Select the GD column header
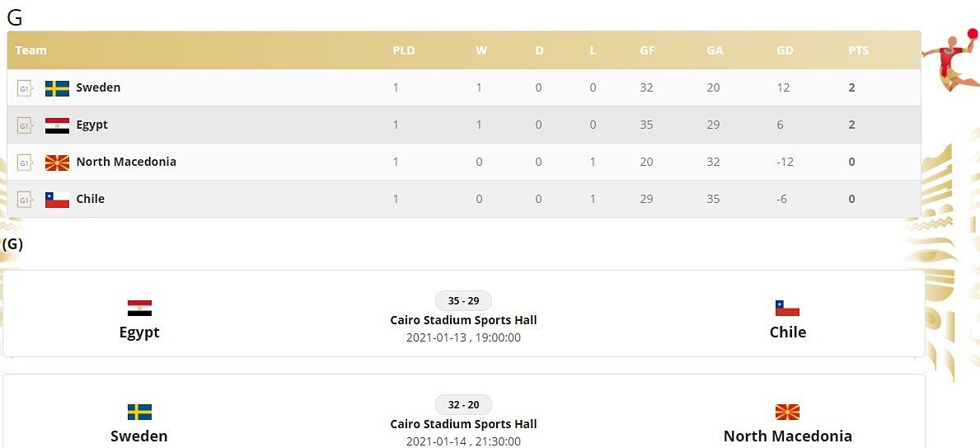This screenshot has height=448, width=980. click(785, 50)
